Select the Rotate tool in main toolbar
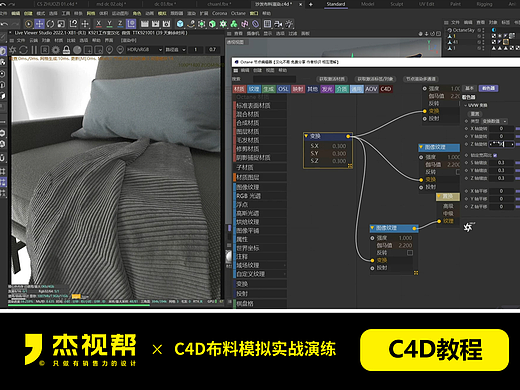 tap(50, 24)
